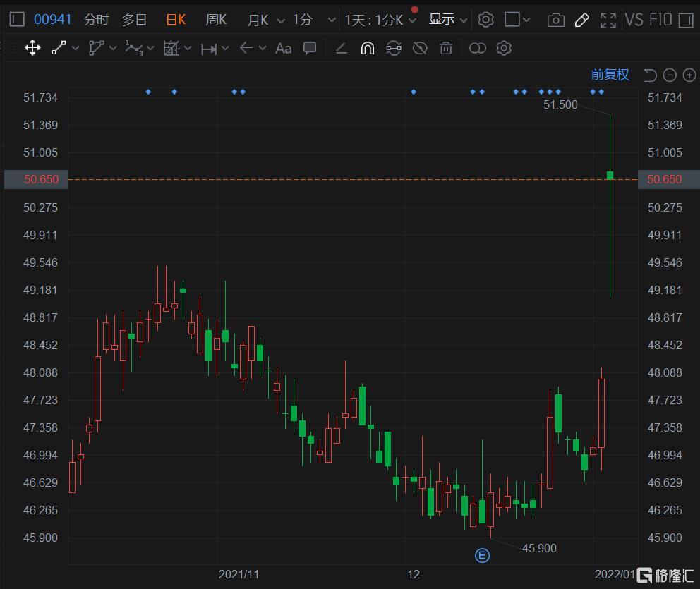Enter fullscreen chart mode
The image size is (700, 589).
point(608,20)
